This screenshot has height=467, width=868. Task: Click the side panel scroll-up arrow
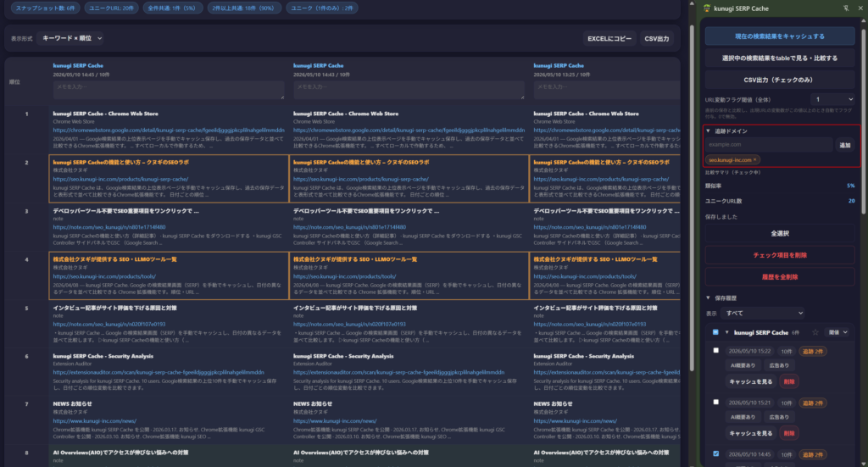(864, 20)
